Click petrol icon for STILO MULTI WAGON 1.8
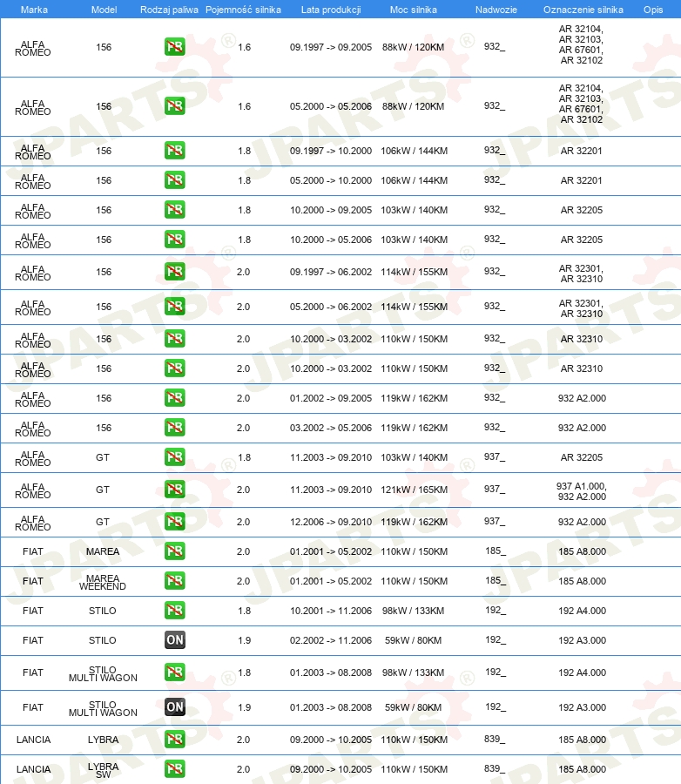 tap(174, 672)
